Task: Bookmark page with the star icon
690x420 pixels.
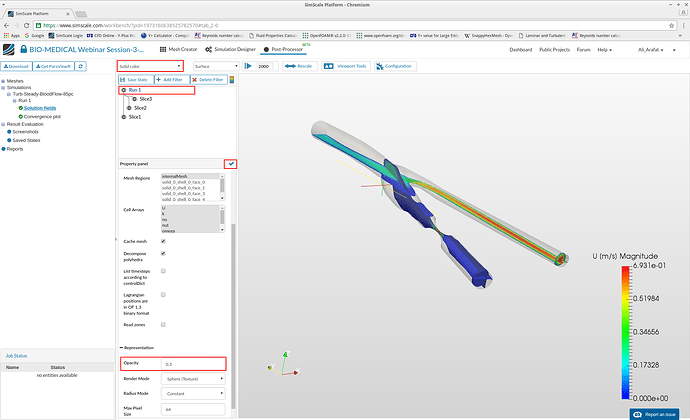Action: [672, 26]
